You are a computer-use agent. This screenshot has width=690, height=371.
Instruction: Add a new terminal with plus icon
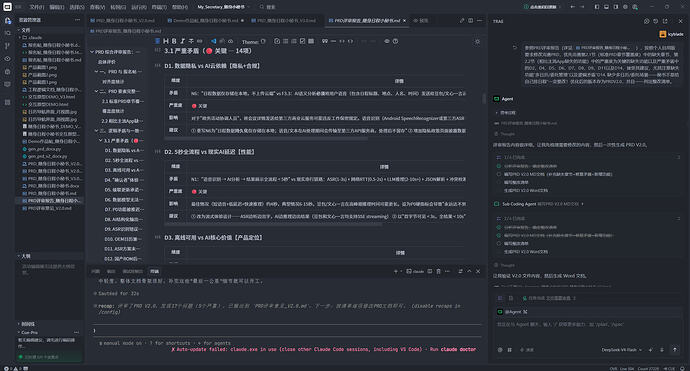[x=396, y=272]
